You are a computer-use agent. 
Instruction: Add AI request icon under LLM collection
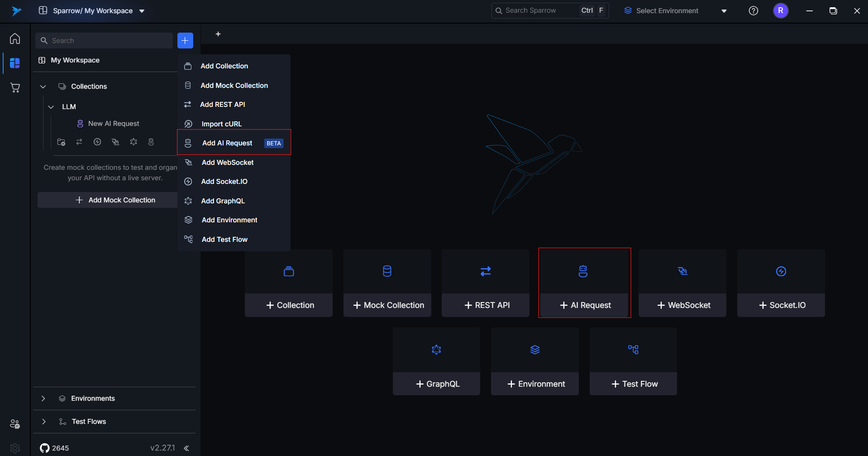[x=151, y=142]
